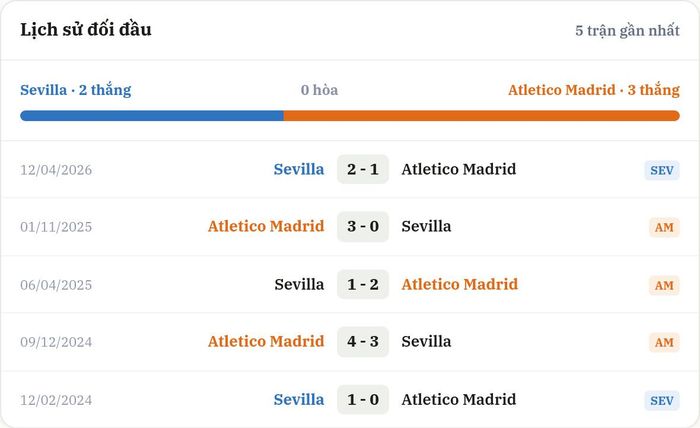Click the AM badge on 01/11/2025 match

click(x=664, y=227)
